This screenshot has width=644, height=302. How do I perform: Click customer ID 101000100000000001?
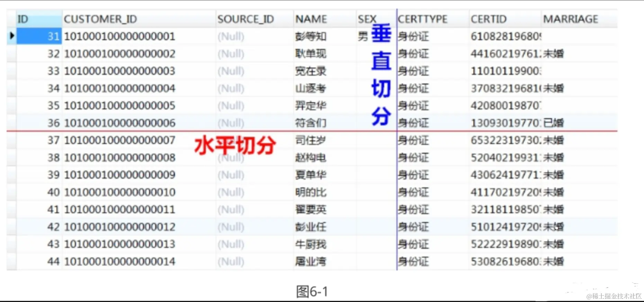coord(120,36)
